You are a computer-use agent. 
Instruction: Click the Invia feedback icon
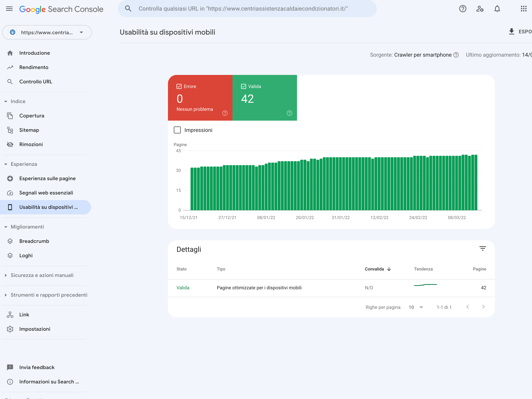click(10, 367)
